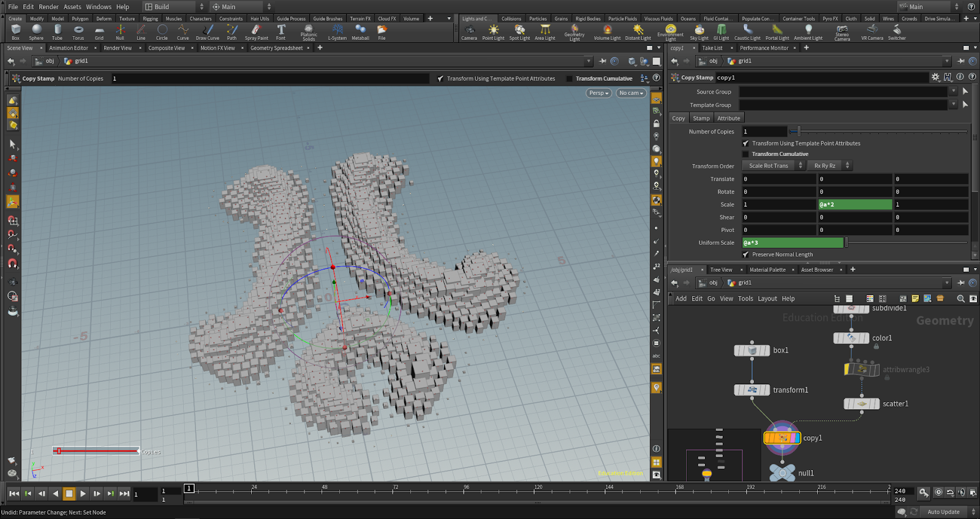The width and height of the screenshot is (980, 519).
Task: Add a Distant Light from the shelf
Action: click(x=638, y=32)
